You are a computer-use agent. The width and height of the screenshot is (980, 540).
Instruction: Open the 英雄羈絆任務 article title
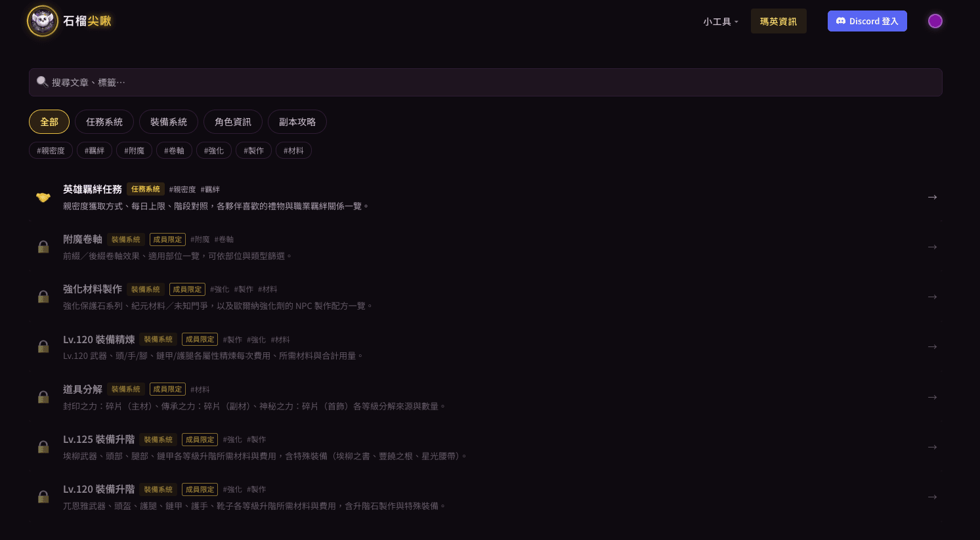point(93,189)
